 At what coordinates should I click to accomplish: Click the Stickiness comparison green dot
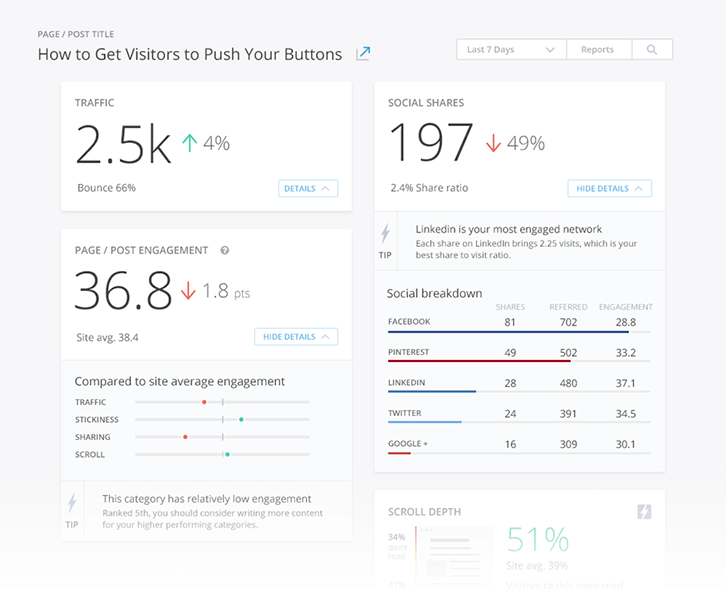point(241,419)
